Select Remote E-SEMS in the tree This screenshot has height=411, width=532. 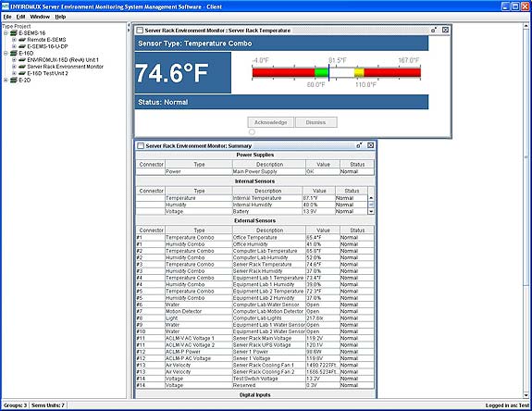pyautogui.click(x=46, y=40)
